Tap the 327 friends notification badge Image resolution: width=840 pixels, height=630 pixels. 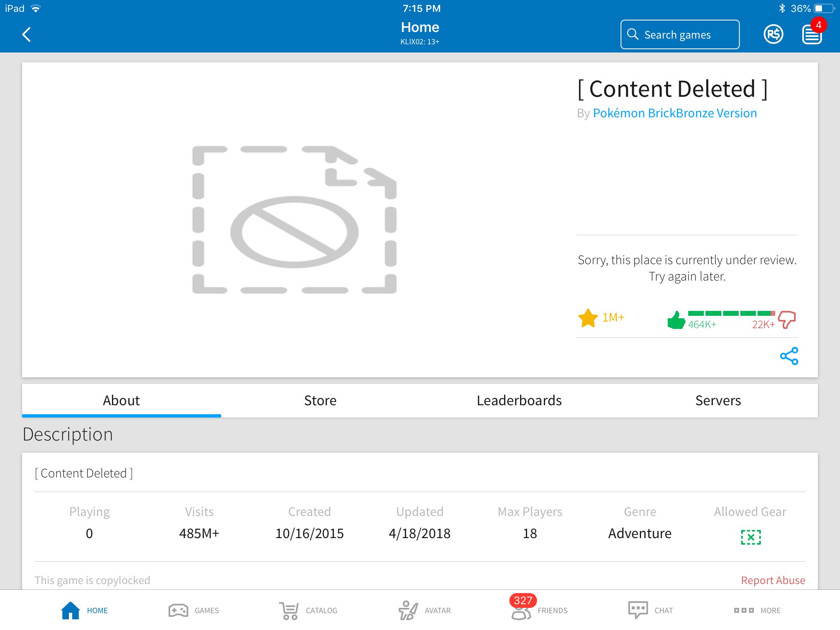click(x=523, y=600)
